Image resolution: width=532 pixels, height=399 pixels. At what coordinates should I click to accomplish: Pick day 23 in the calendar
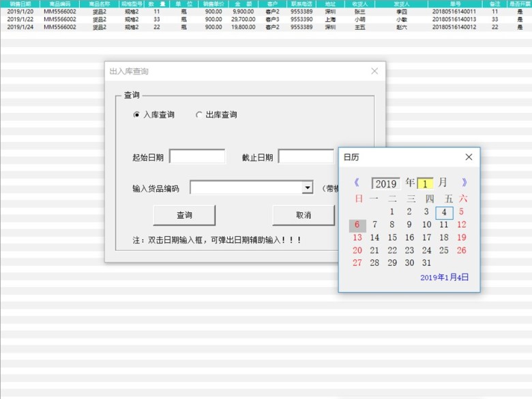coord(409,250)
